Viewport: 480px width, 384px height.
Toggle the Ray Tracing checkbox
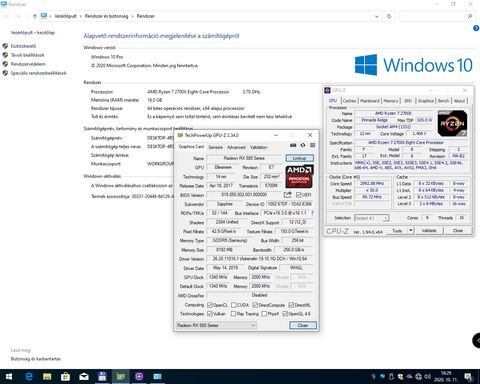[233, 314]
